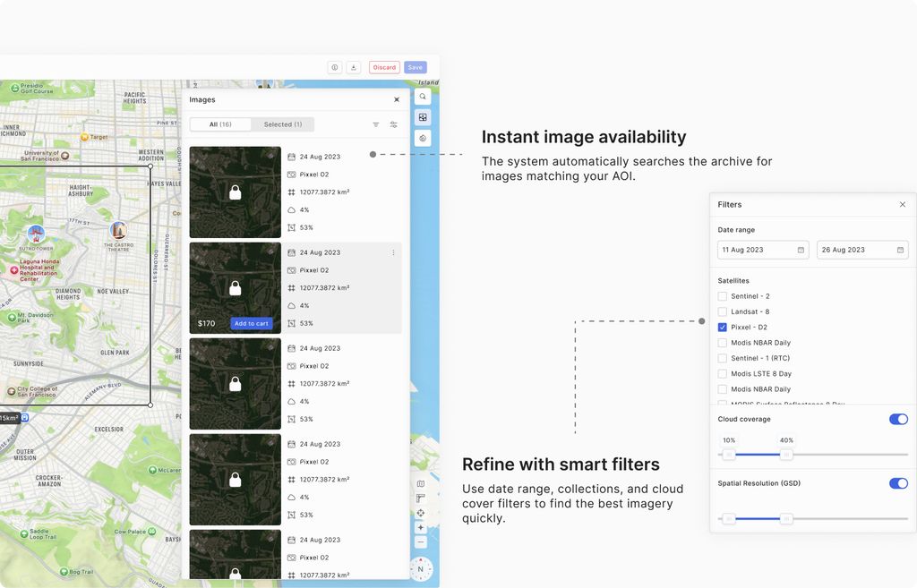Click cloud coverage 40% slider handle
Screen dimensions: 917x588
pyautogui.click(x=786, y=454)
